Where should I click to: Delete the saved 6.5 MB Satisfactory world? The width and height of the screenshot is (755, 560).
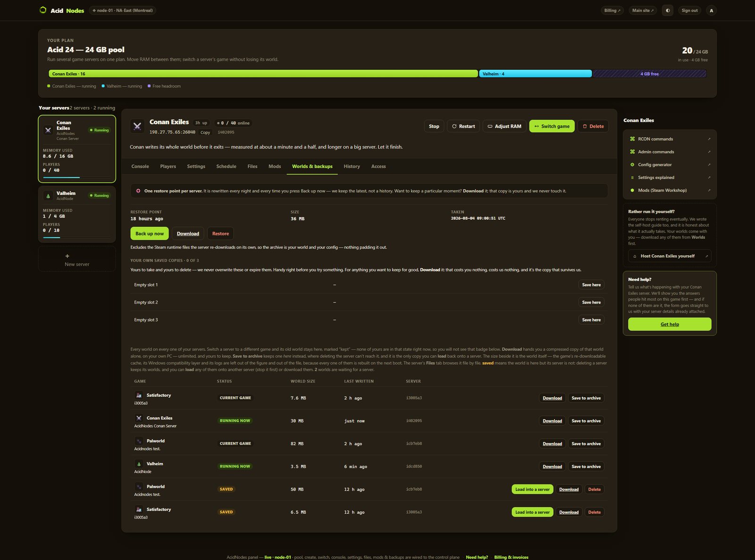coord(595,512)
